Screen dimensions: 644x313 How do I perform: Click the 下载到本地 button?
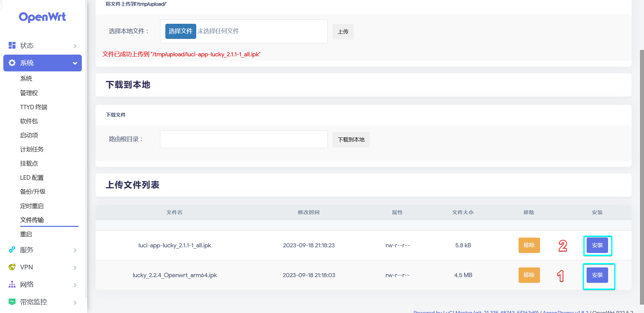click(x=351, y=139)
